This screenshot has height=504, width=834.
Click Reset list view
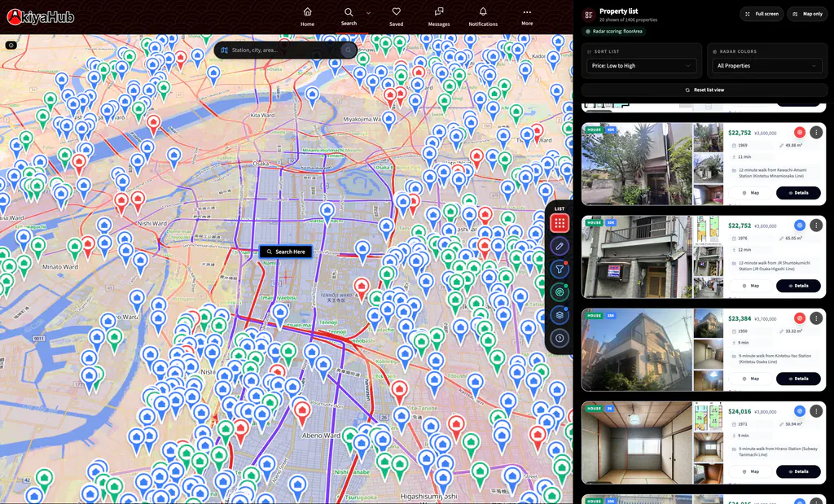(x=705, y=90)
